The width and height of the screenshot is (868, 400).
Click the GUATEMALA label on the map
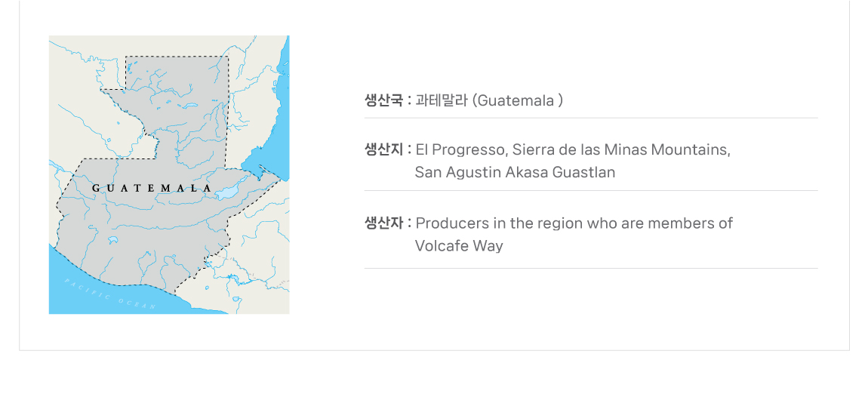pyautogui.click(x=151, y=187)
